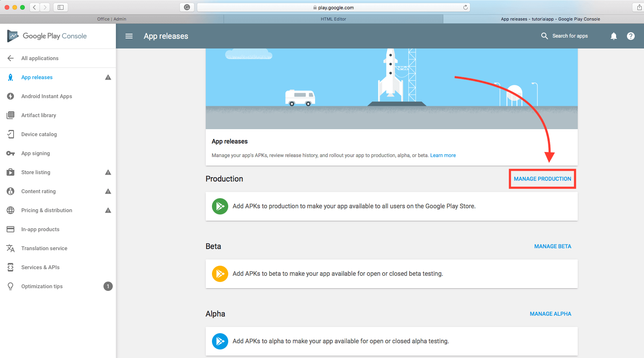The image size is (644, 358).
Task: Click the Translation service language icon
Action: pos(10,248)
